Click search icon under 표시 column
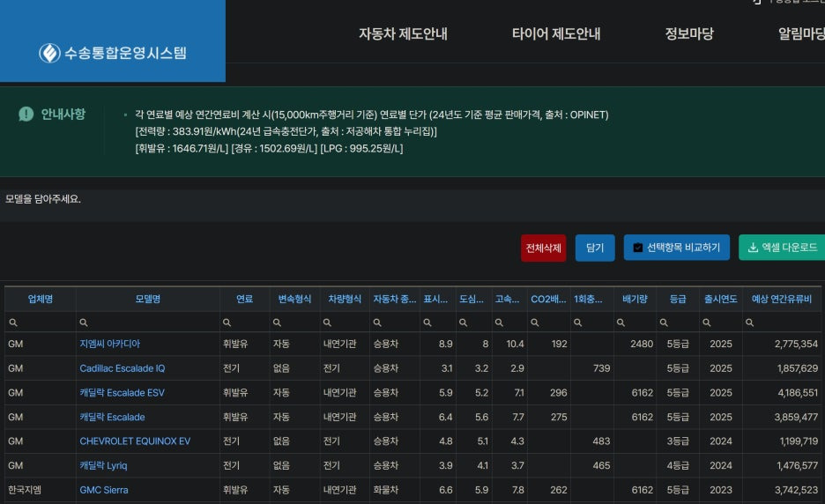This screenshot has width=825, height=504. pyautogui.click(x=427, y=322)
